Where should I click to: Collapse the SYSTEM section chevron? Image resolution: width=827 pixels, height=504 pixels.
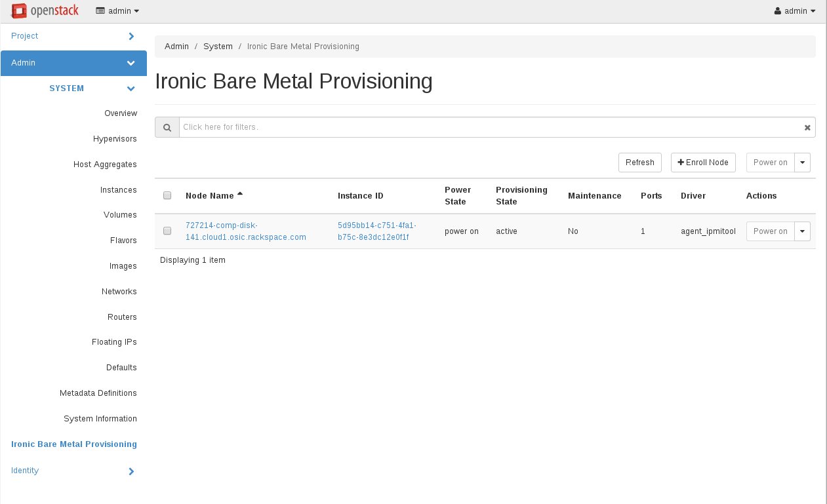(x=131, y=88)
